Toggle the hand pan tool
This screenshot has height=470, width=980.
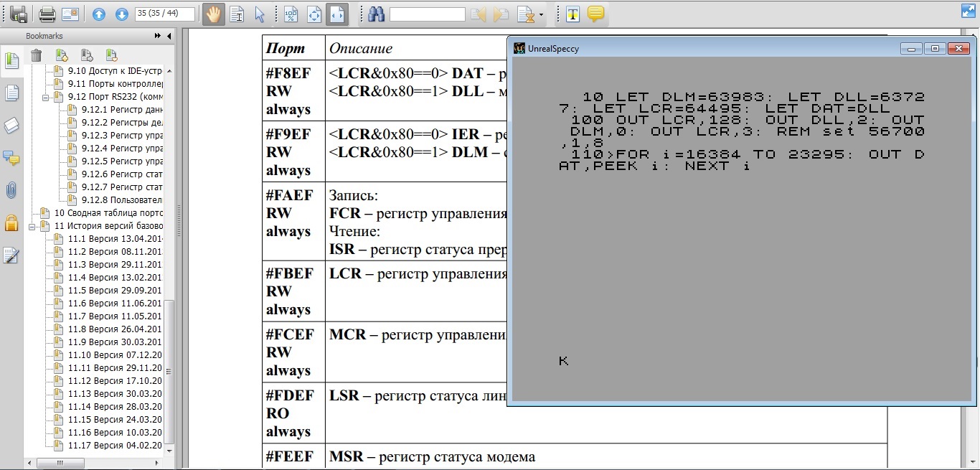click(x=213, y=14)
